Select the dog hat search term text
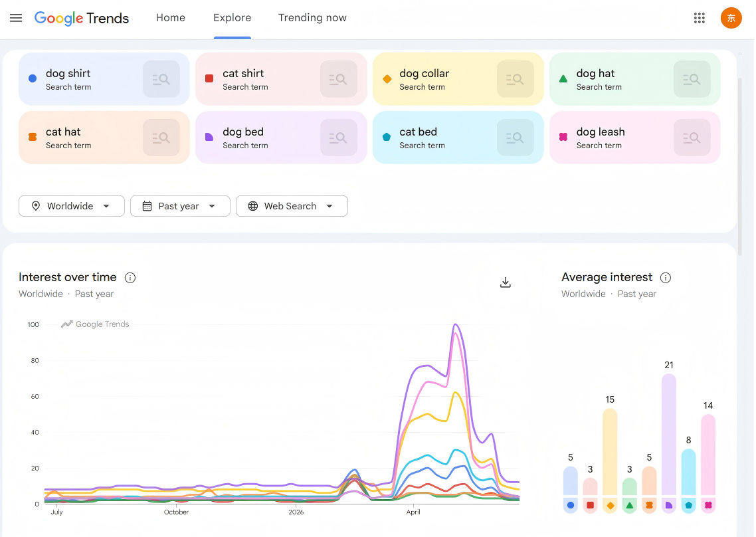This screenshot has width=756, height=537. [x=595, y=73]
